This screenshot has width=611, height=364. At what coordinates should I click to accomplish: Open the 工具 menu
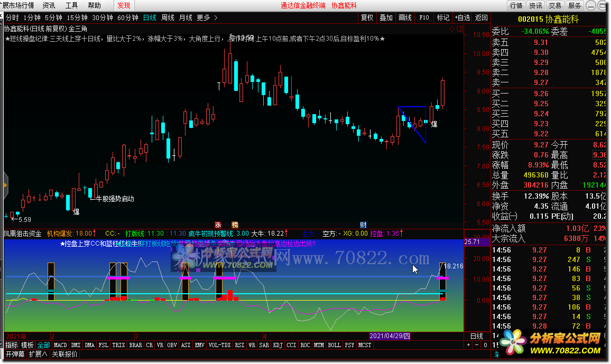click(72, 5)
